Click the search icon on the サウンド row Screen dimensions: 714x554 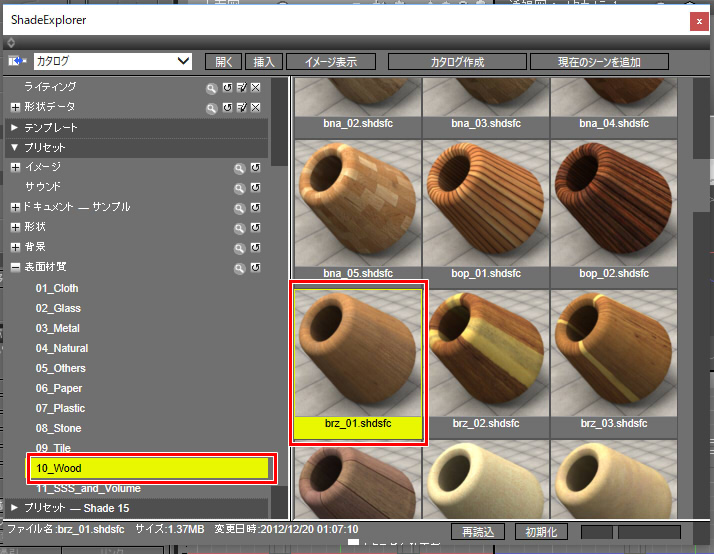click(x=240, y=188)
